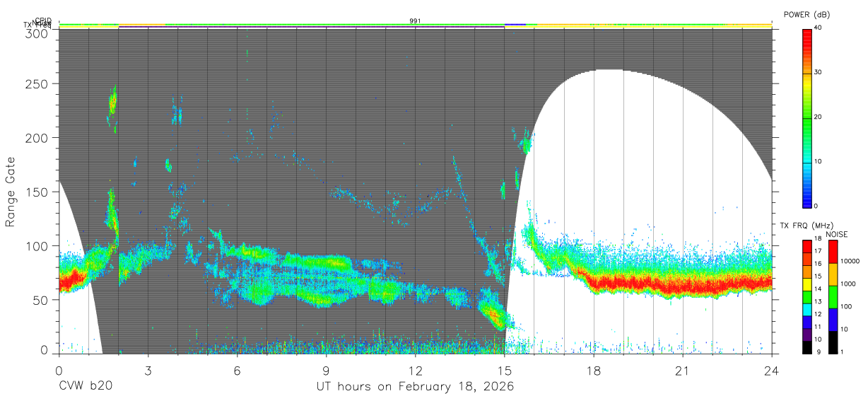Click the y-axis tick label 150
Viewport: 868px width, 401px height.
[x=38, y=192]
